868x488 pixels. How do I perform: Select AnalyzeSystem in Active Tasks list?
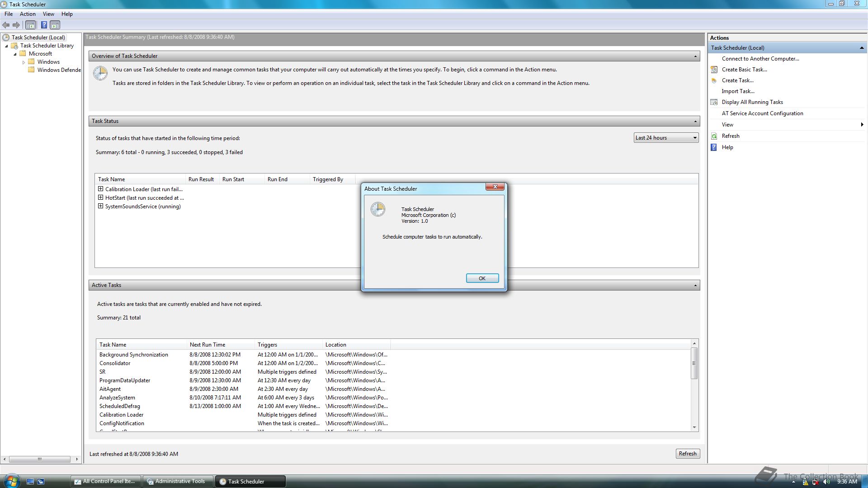[117, 398]
